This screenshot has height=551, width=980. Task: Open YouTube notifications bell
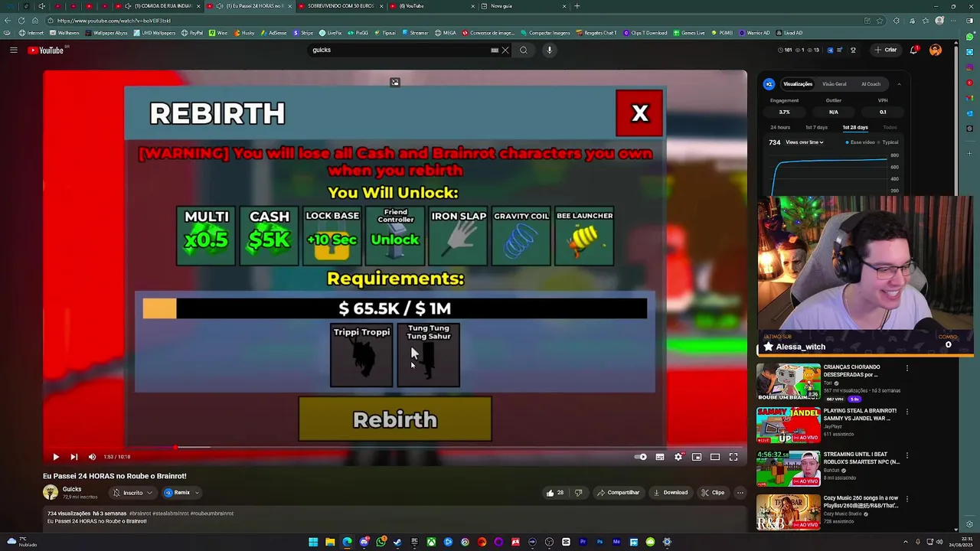pyautogui.click(x=913, y=50)
